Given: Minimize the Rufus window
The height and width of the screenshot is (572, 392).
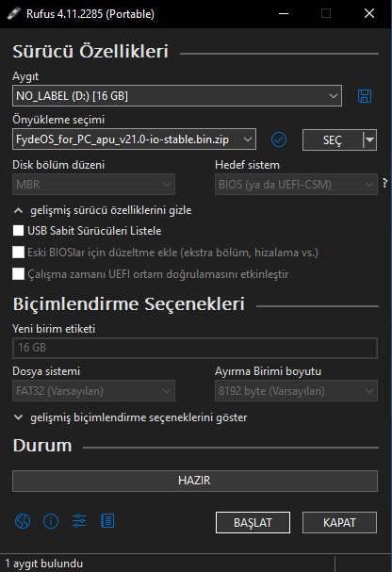Looking at the screenshot, I should tap(284, 14).
